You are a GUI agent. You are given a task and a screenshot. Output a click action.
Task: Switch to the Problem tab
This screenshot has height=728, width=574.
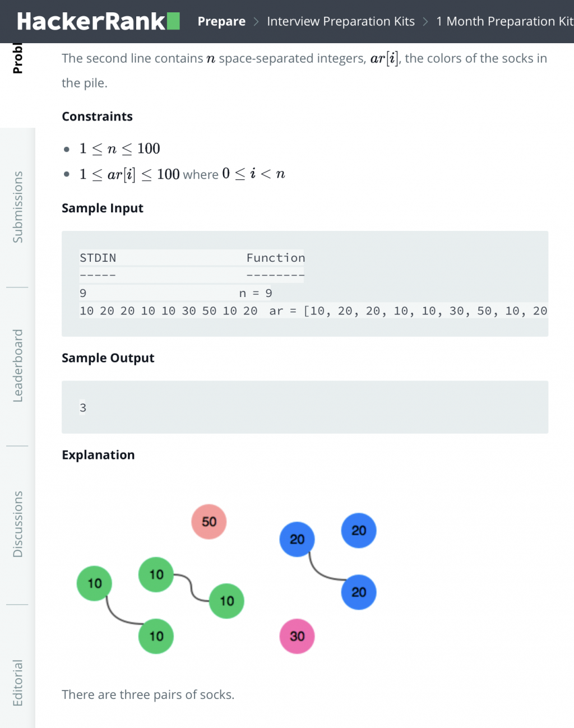pos(17,58)
